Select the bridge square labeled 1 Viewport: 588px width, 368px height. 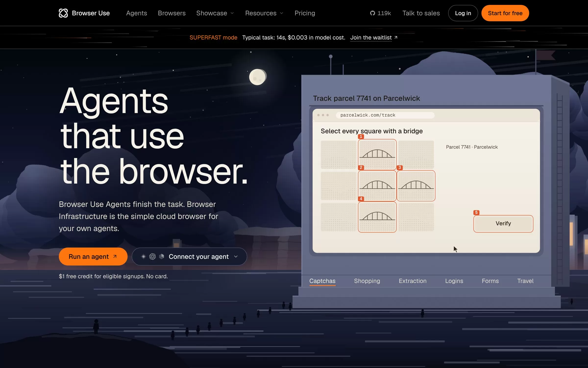pyautogui.click(x=377, y=155)
